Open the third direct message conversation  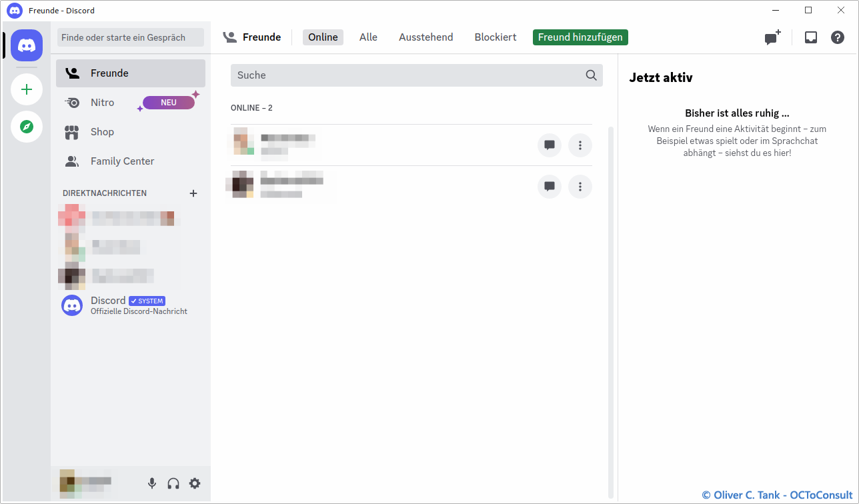click(x=131, y=276)
